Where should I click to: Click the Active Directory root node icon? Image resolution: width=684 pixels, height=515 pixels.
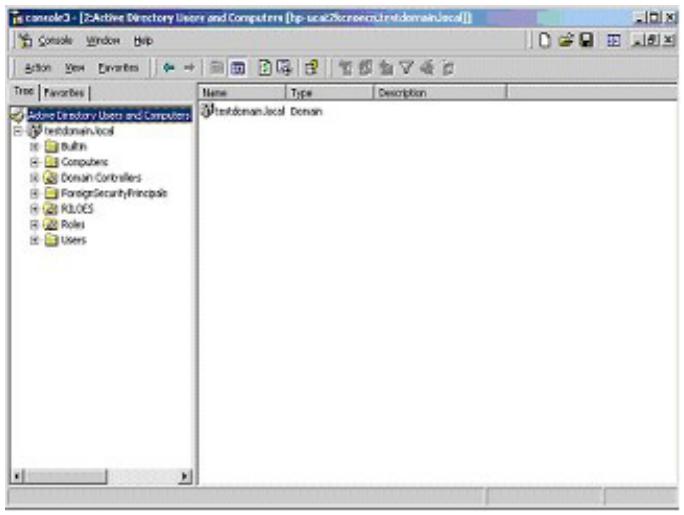(17, 116)
